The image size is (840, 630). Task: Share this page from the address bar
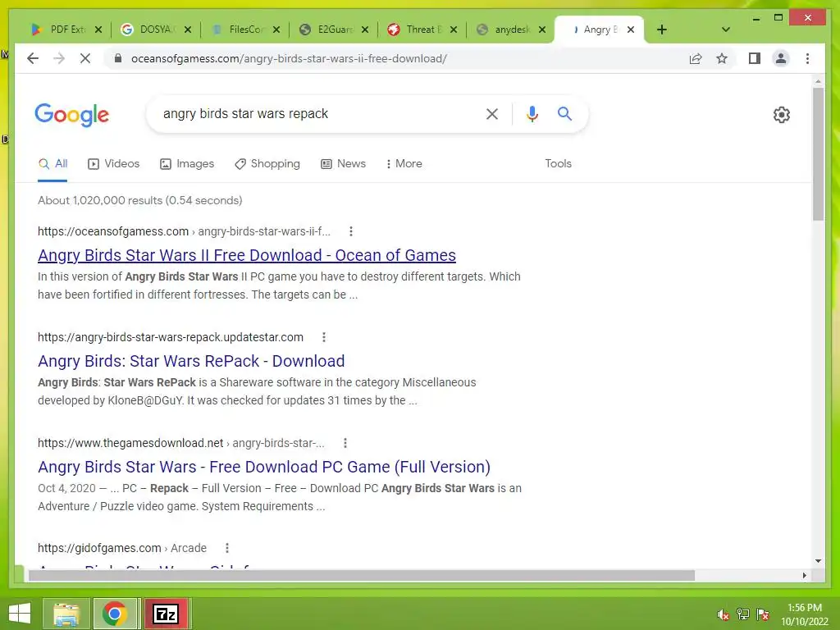[x=696, y=58]
